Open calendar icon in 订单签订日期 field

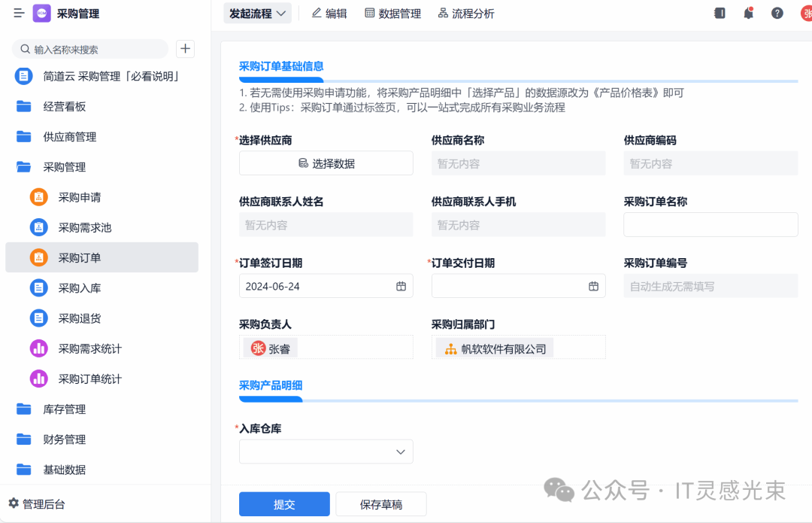pyautogui.click(x=401, y=286)
